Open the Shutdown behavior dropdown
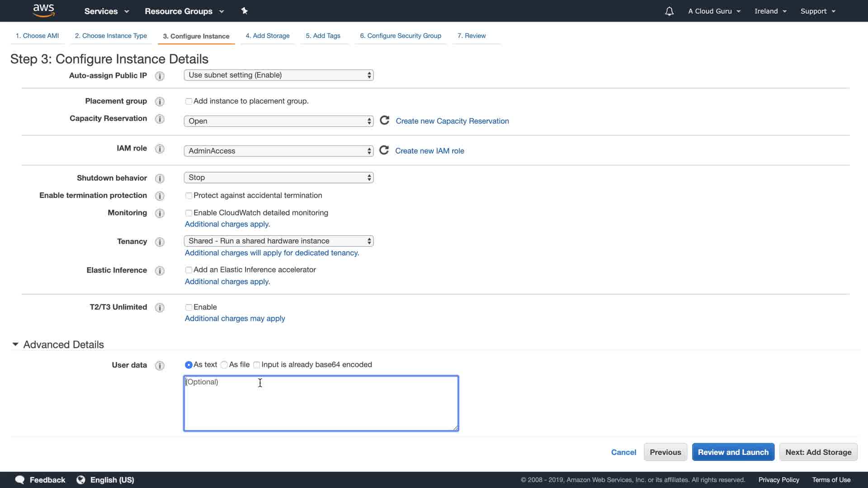 278,178
